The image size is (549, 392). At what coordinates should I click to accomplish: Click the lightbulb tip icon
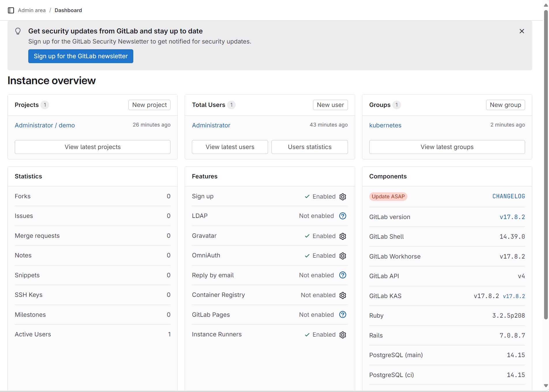pyautogui.click(x=18, y=31)
